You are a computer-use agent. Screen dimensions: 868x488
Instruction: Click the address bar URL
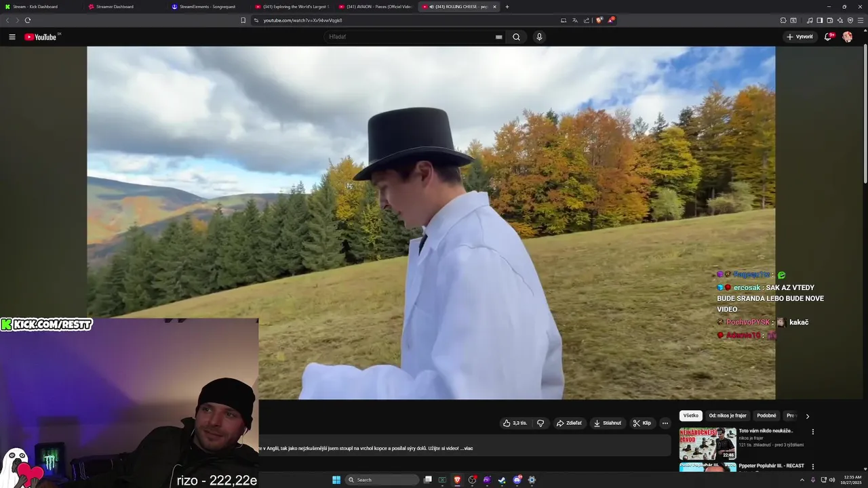point(302,20)
